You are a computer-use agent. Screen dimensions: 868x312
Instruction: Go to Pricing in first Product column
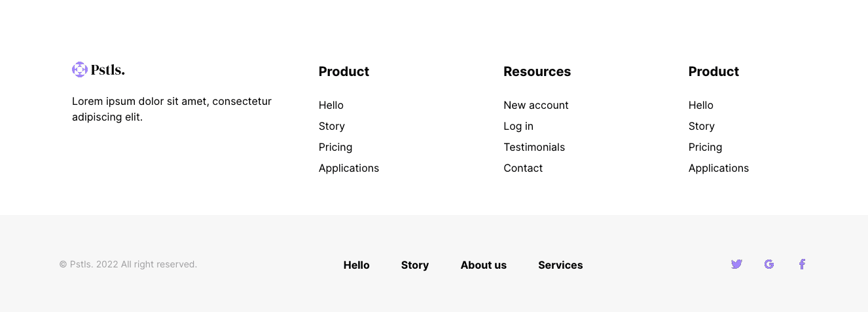coord(336,147)
